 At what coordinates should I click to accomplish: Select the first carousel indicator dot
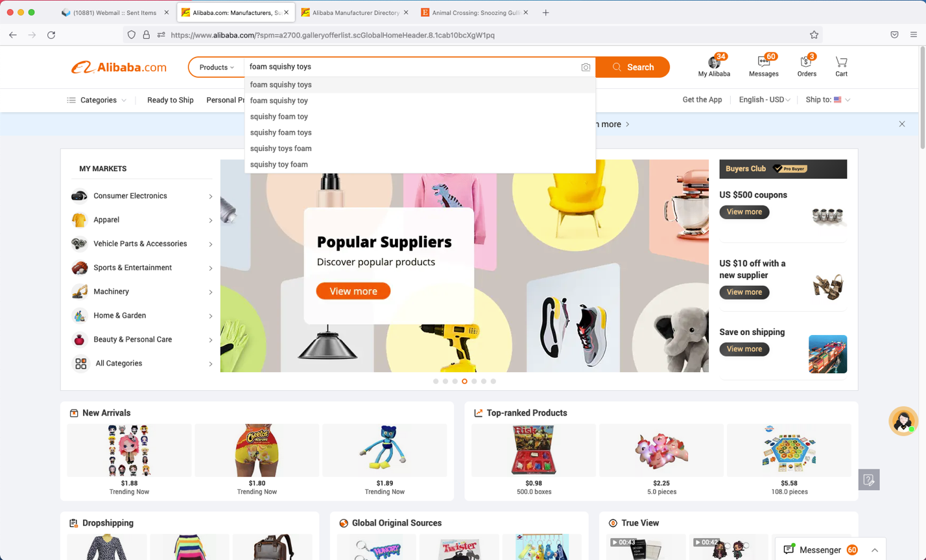(x=436, y=381)
